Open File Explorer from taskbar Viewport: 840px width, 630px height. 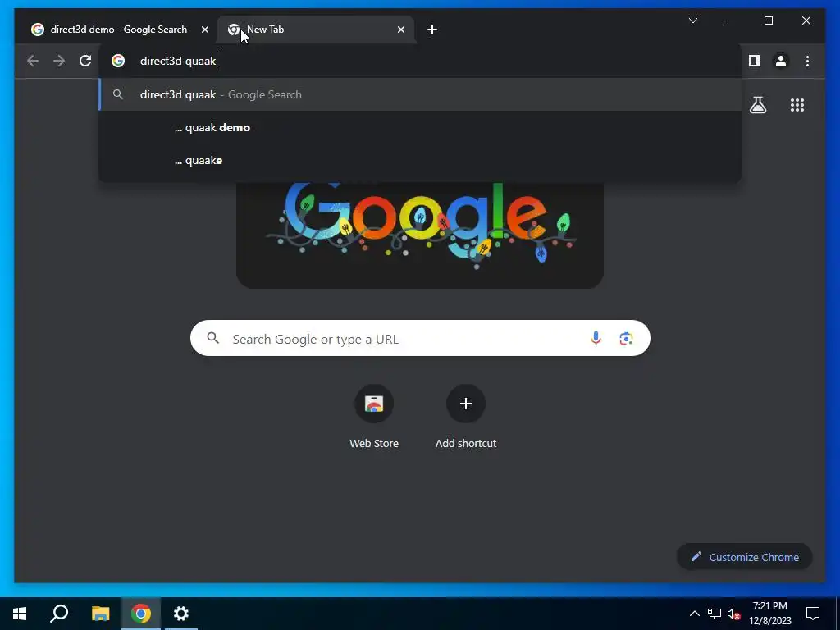[100, 614]
